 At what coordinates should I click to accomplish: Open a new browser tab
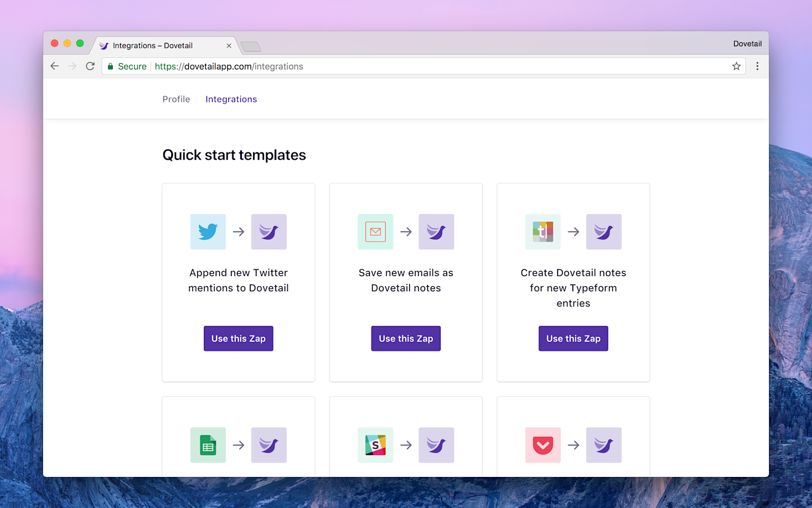[x=250, y=46]
